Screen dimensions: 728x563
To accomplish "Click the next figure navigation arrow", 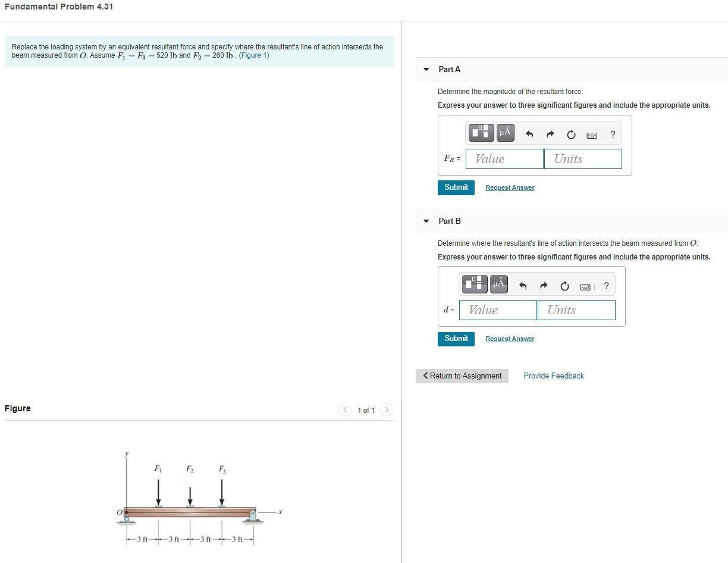I will point(387,410).
